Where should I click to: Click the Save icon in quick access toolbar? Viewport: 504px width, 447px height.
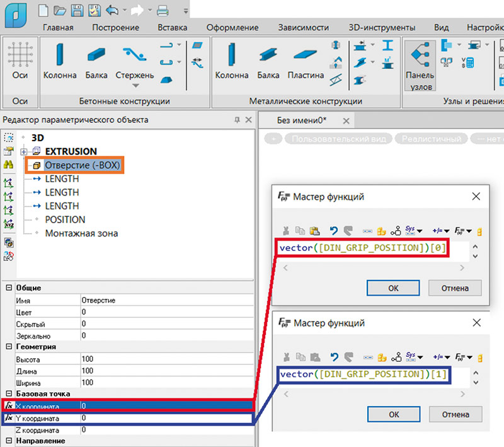tap(77, 11)
